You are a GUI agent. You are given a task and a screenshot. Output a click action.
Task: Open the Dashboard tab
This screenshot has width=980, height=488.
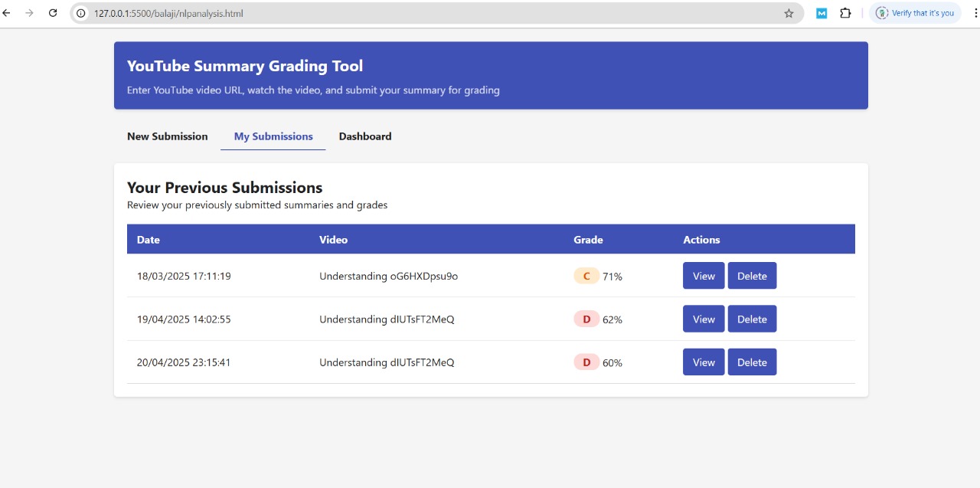pyautogui.click(x=365, y=136)
